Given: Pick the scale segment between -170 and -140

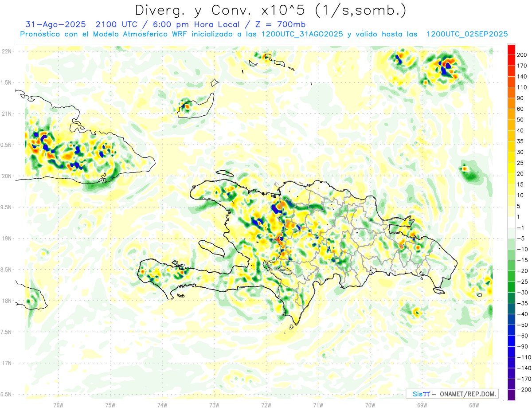Looking at the screenshot, I should pyautogui.click(x=511, y=373).
